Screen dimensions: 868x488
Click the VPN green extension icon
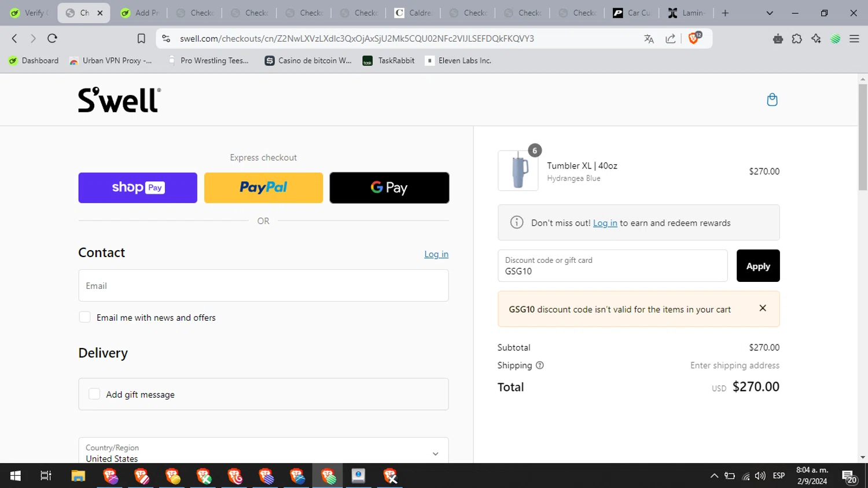tap(835, 39)
